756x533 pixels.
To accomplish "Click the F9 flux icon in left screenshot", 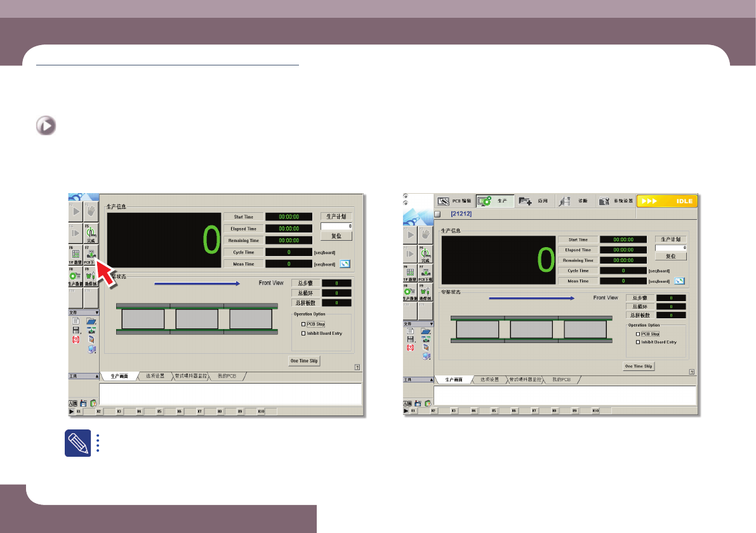I will (x=91, y=276).
